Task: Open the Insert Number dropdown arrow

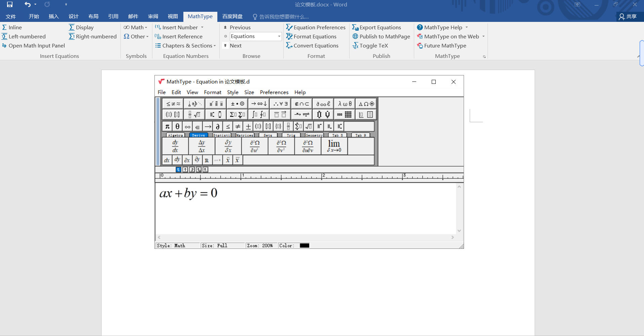Action: 202,27
